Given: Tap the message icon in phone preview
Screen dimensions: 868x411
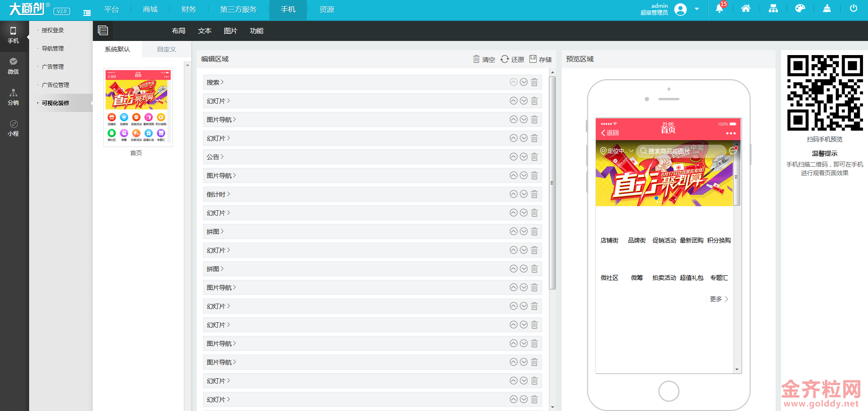Looking at the screenshot, I should 733,151.
